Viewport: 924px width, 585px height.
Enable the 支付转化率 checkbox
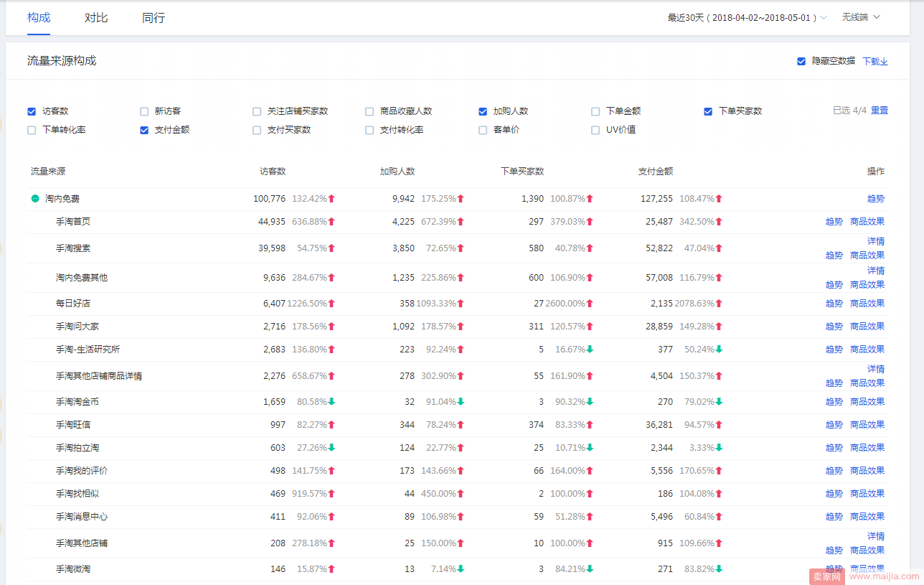(x=369, y=130)
